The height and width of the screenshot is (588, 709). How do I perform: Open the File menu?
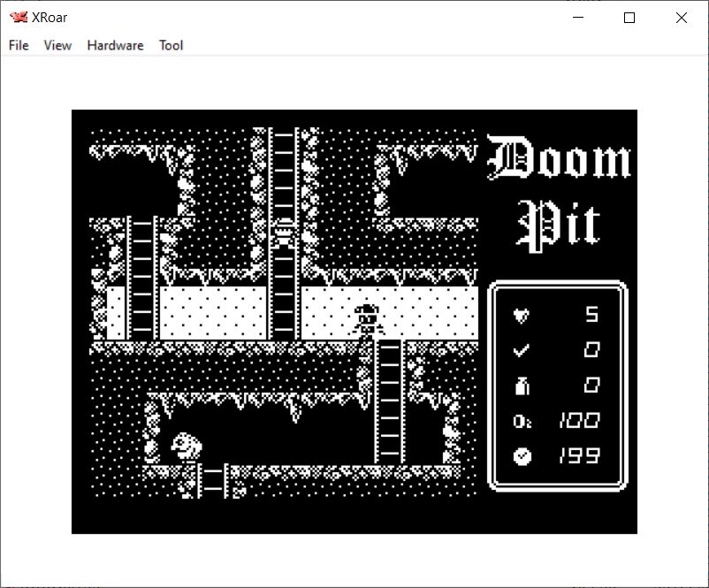tap(19, 45)
